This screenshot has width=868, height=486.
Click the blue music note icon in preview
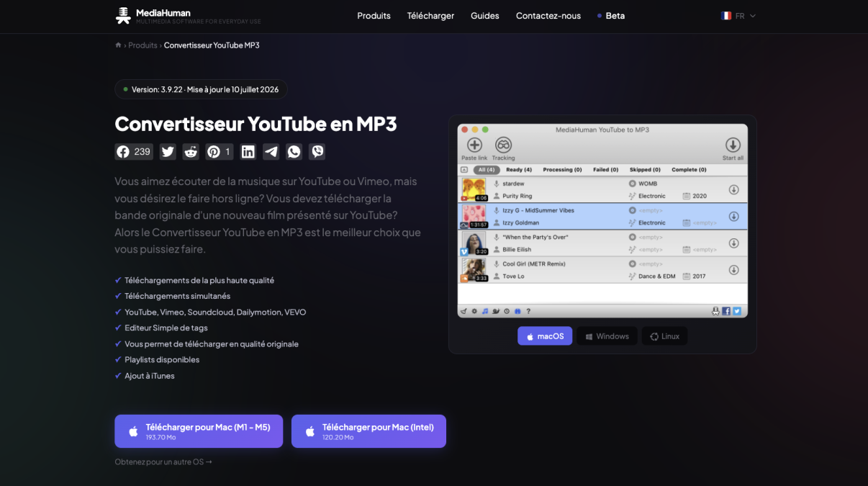pyautogui.click(x=485, y=311)
